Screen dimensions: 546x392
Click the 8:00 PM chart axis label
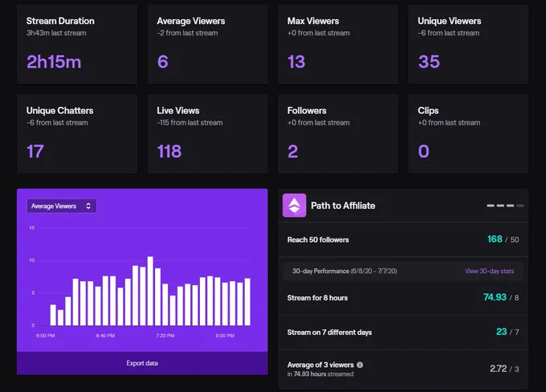click(225, 336)
